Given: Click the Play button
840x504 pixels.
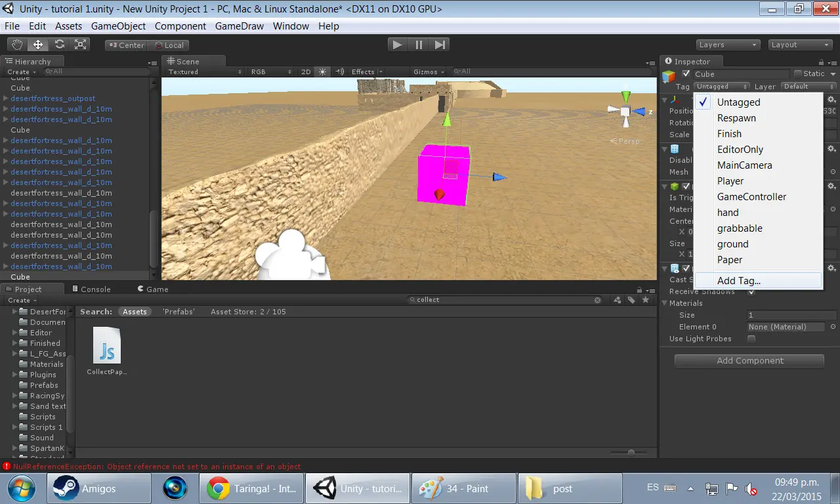Looking at the screenshot, I should 396,45.
